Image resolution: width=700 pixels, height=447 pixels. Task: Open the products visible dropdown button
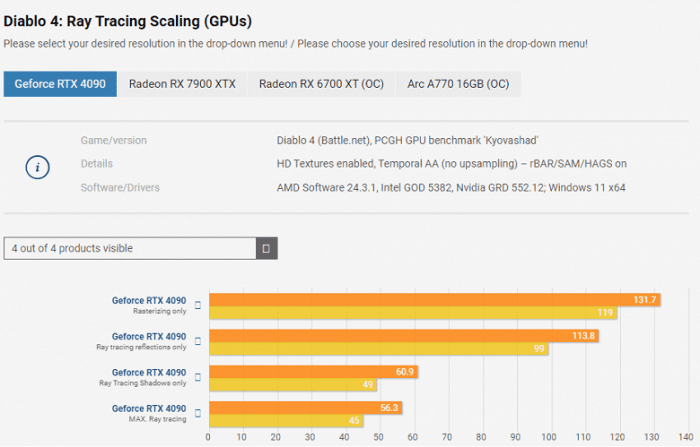(266, 248)
